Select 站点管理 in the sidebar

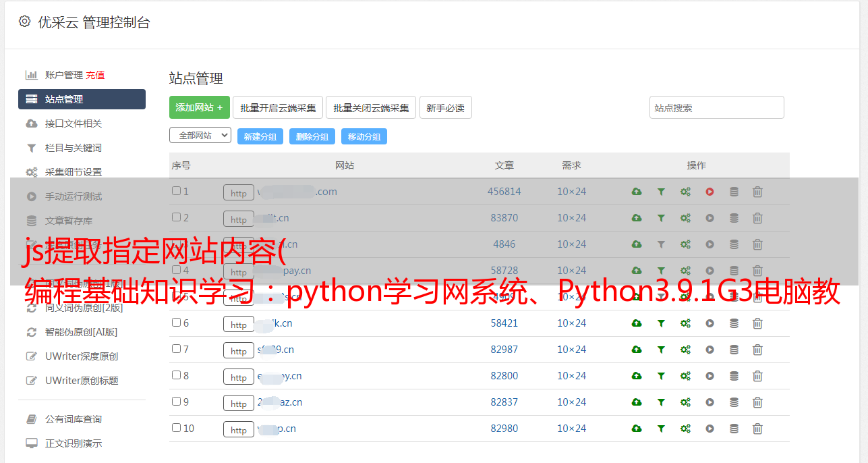[82, 99]
